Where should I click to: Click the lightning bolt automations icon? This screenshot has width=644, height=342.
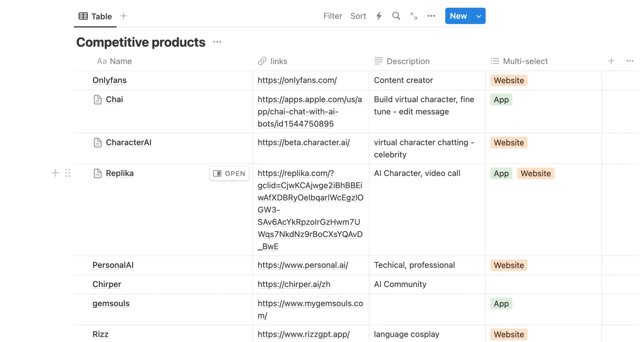[x=379, y=16]
